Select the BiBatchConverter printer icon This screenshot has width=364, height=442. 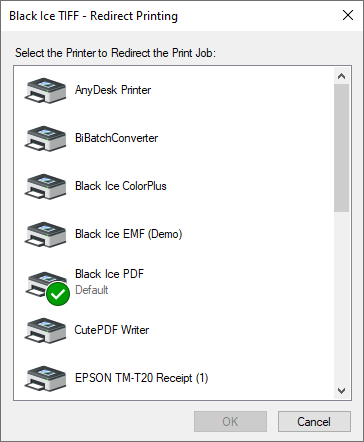(45, 138)
